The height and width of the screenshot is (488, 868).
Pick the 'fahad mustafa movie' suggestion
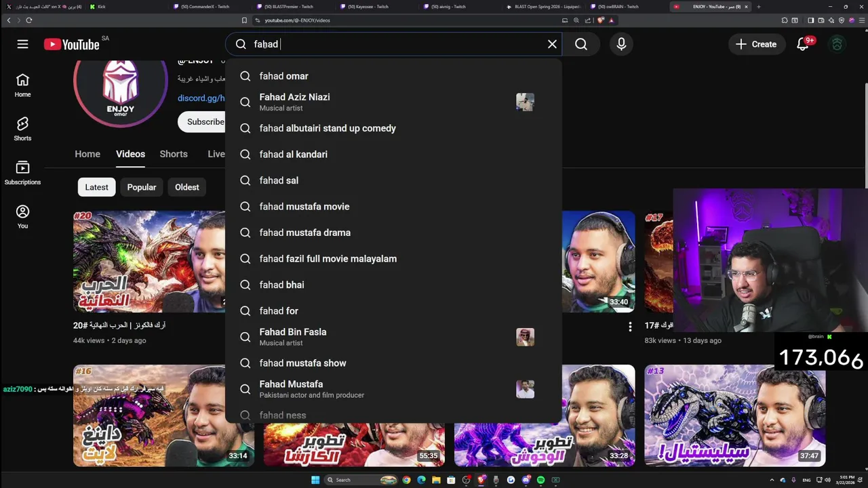tap(393, 207)
